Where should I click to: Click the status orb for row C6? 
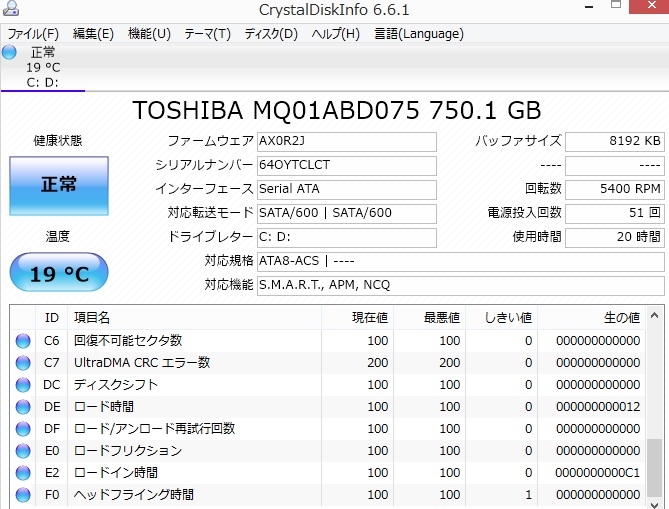pyautogui.click(x=23, y=341)
